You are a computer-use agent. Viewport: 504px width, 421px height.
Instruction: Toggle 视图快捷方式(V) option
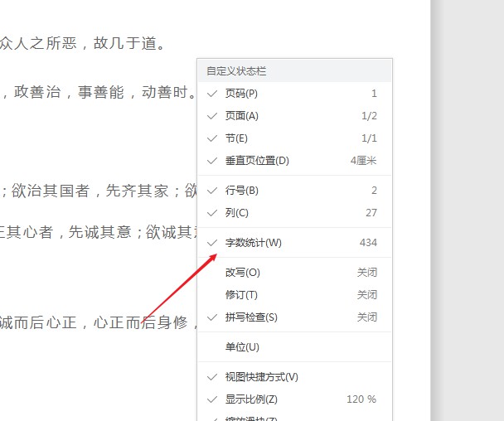[294, 376]
